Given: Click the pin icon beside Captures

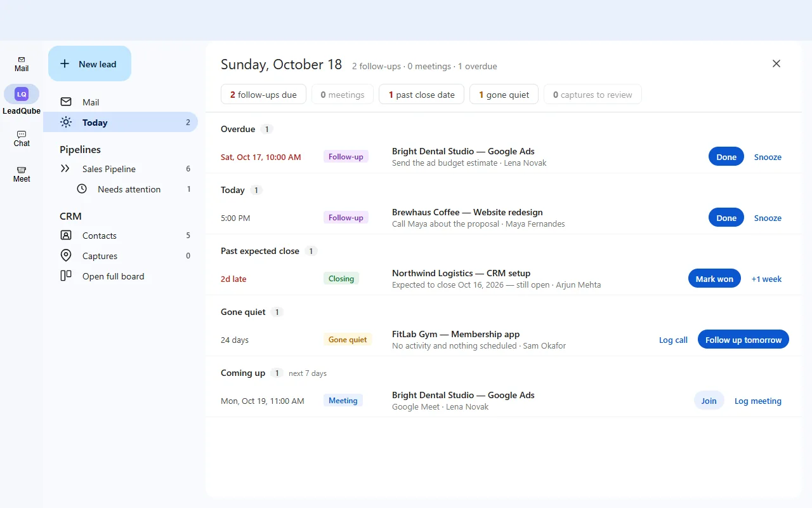Looking at the screenshot, I should point(66,255).
